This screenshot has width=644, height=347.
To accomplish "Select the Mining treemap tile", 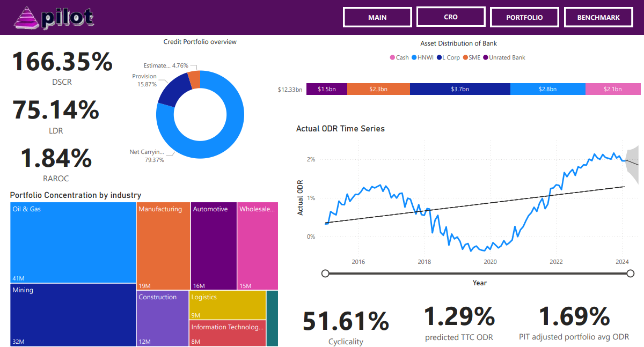I will [72, 315].
